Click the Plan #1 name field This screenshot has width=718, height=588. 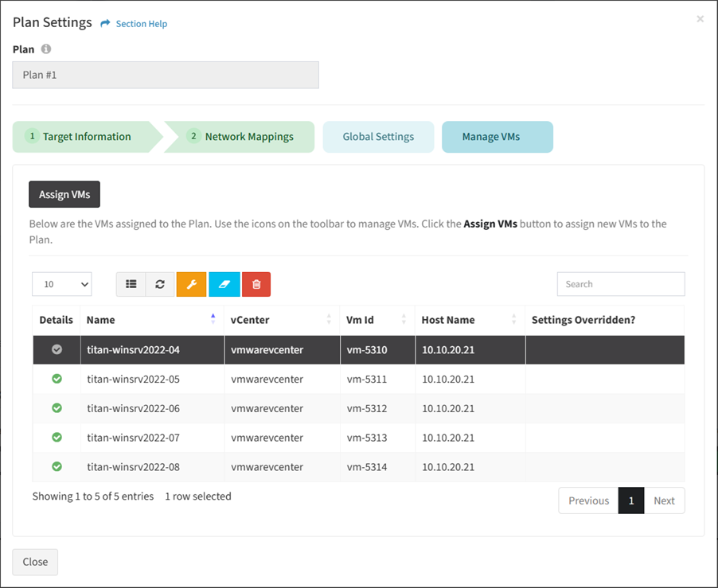tap(166, 75)
